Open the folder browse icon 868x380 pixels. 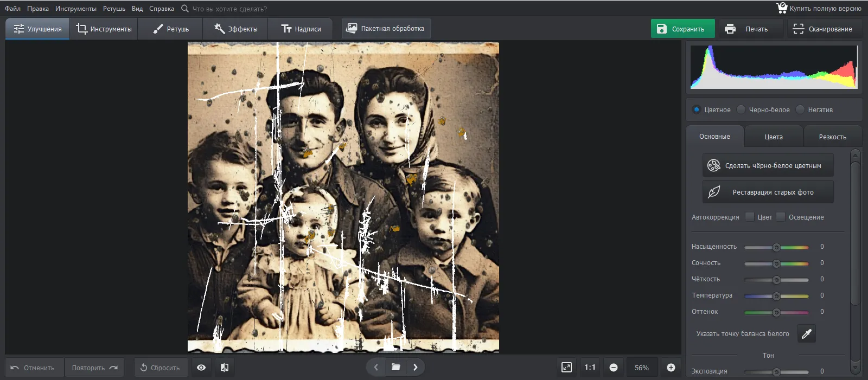395,368
